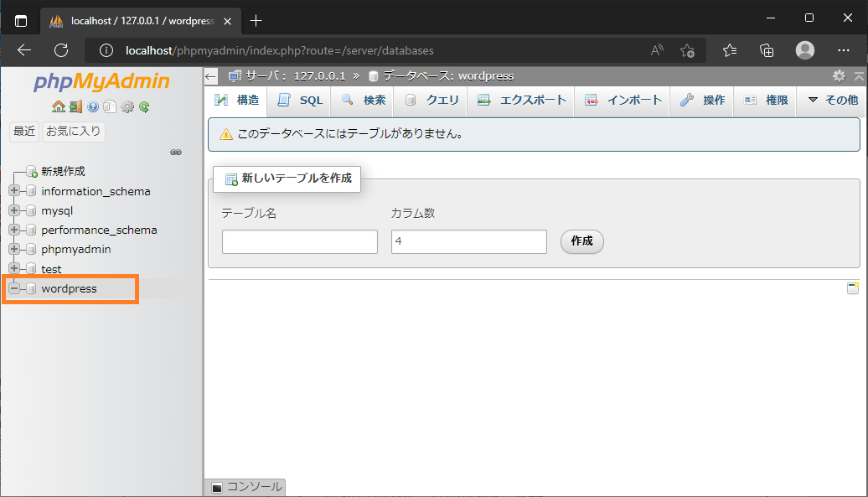Open the copy-pages documentation icon in sidebar
Viewport: 868px width, 497px height.
110,106
